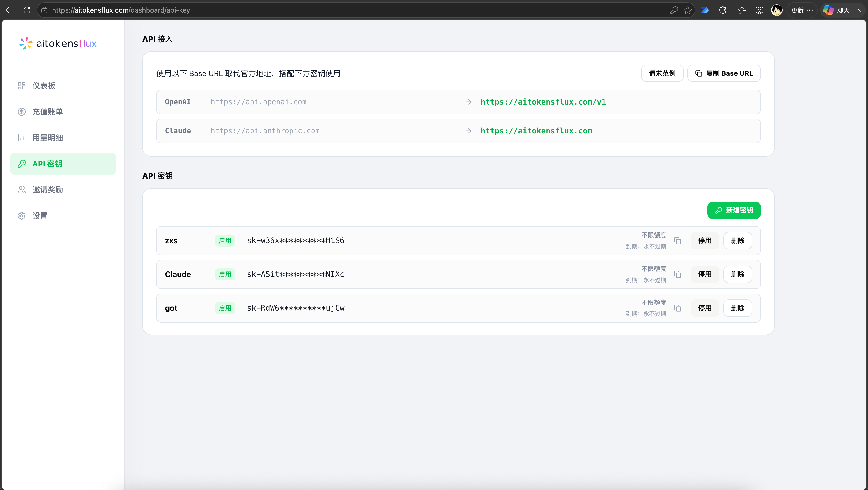Click the key text sk-RdW6***ujCw
868x490 pixels.
coord(296,308)
